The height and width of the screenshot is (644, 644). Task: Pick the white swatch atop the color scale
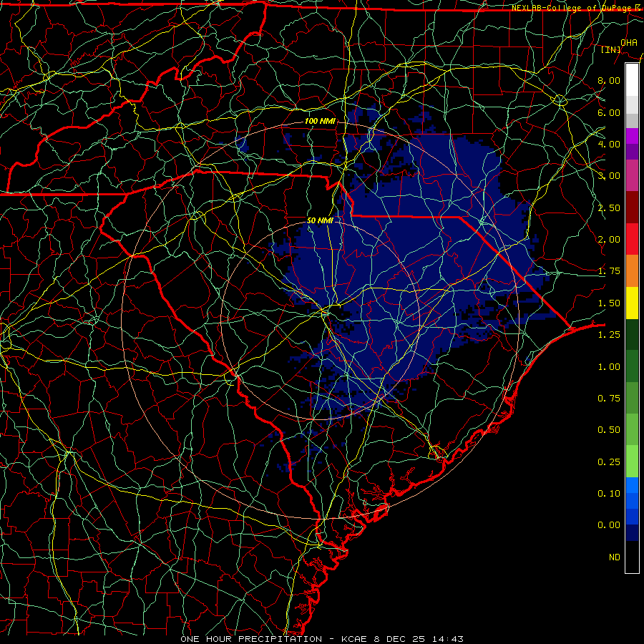tap(632, 79)
